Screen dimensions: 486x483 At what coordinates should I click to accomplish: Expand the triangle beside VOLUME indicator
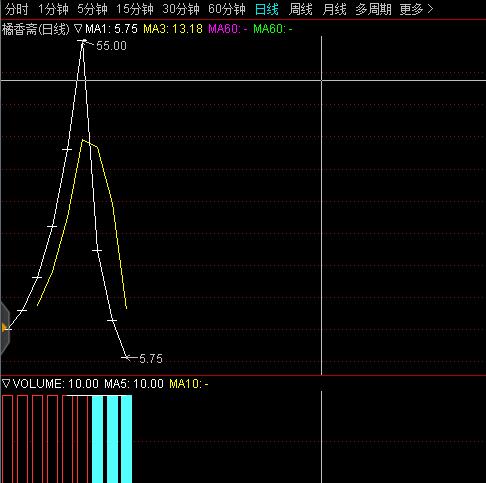(6, 383)
